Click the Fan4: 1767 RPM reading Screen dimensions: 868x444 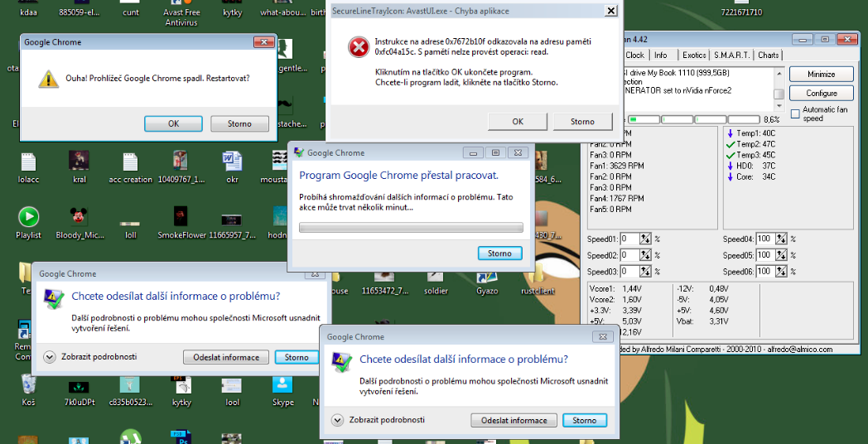[x=616, y=198]
